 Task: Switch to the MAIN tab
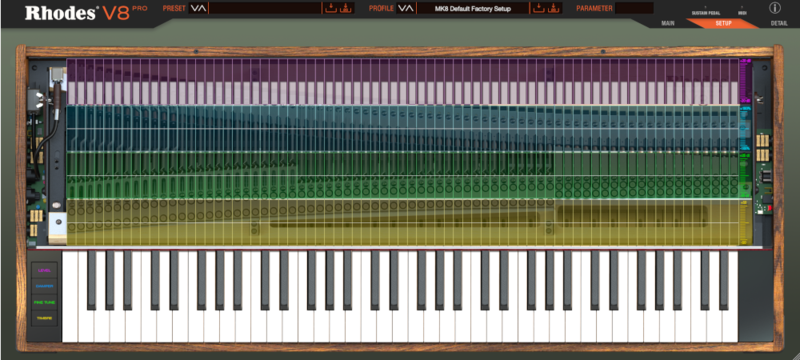click(x=668, y=23)
